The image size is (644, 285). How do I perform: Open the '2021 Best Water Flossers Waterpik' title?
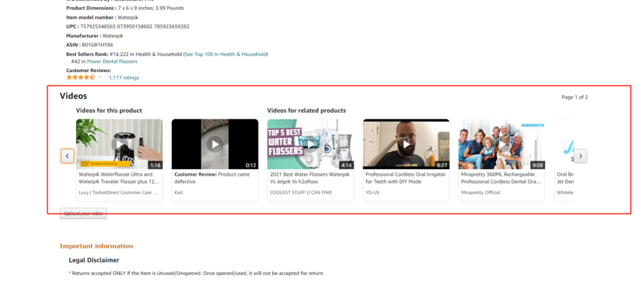click(309, 178)
